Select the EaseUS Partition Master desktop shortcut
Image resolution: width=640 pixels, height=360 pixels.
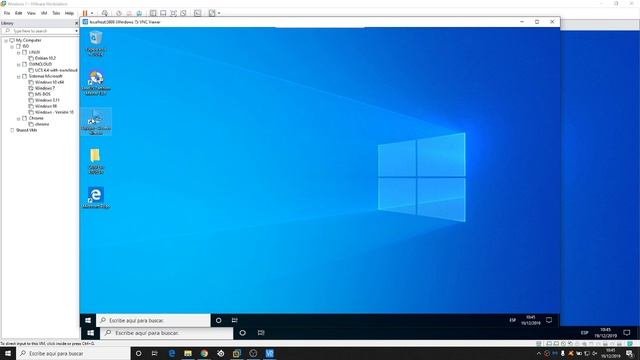coord(96,83)
